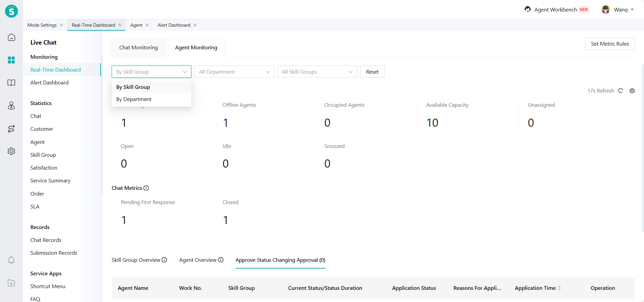Open Service Summary statistics page

(x=50, y=180)
